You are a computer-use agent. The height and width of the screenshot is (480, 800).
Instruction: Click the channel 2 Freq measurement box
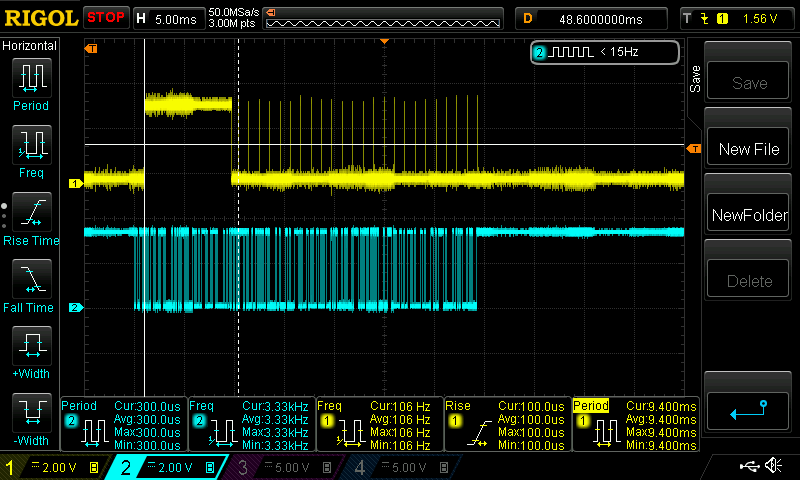tap(252, 424)
